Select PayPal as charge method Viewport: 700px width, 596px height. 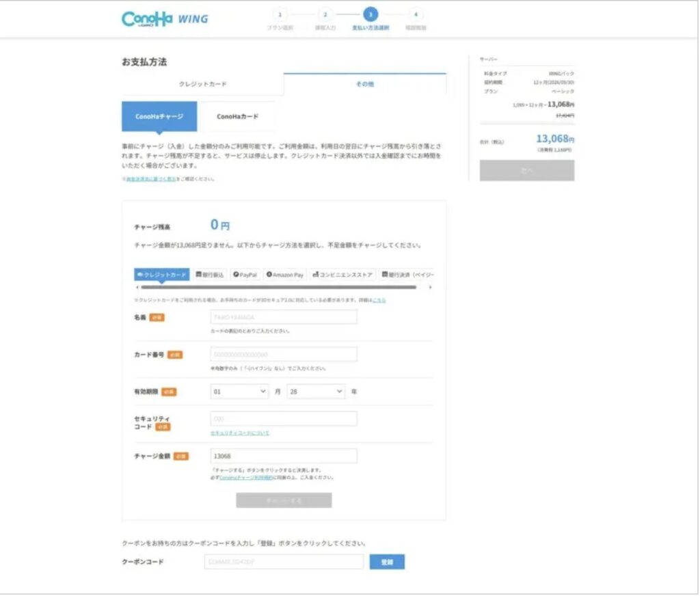[245, 275]
